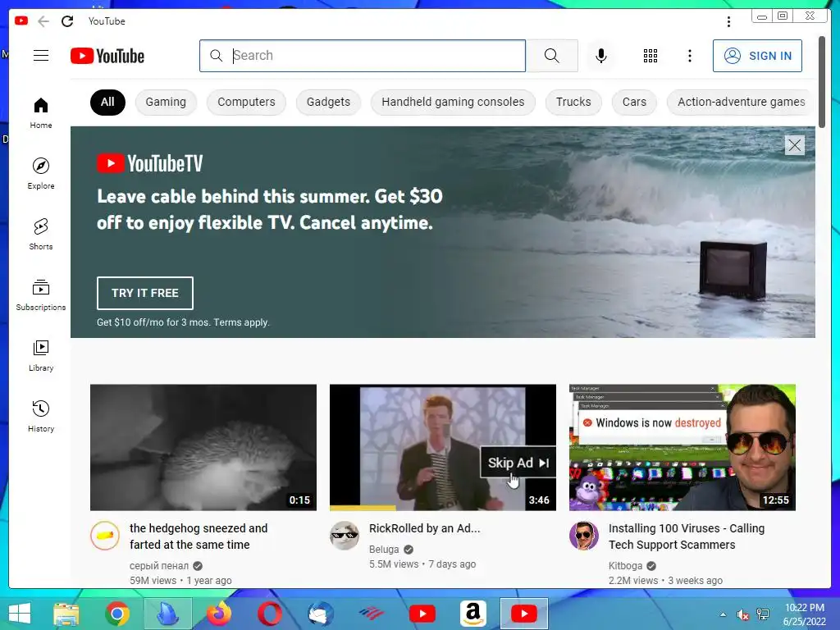Open hedgehog sneezed video title
Viewport: 840px width, 630px height.
point(199,536)
